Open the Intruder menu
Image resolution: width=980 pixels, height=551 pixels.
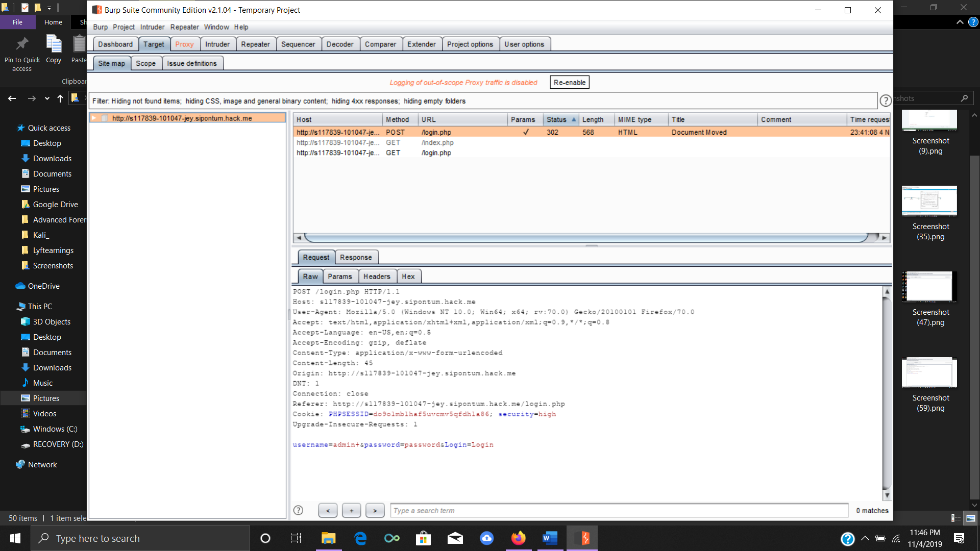pos(152,27)
